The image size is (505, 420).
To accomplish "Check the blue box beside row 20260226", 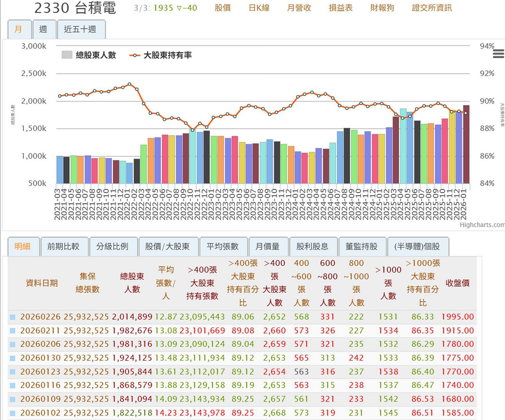I will pos(13,316).
